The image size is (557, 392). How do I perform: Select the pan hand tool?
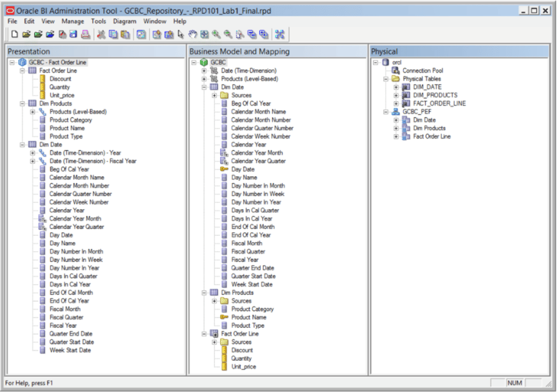[194, 34]
